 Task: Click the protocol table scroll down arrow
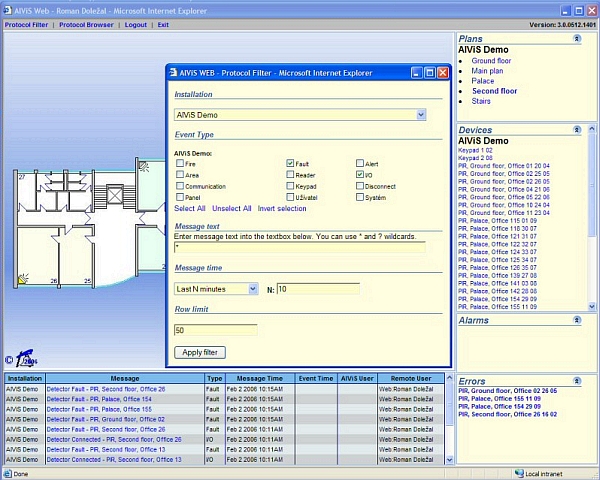point(450,460)
